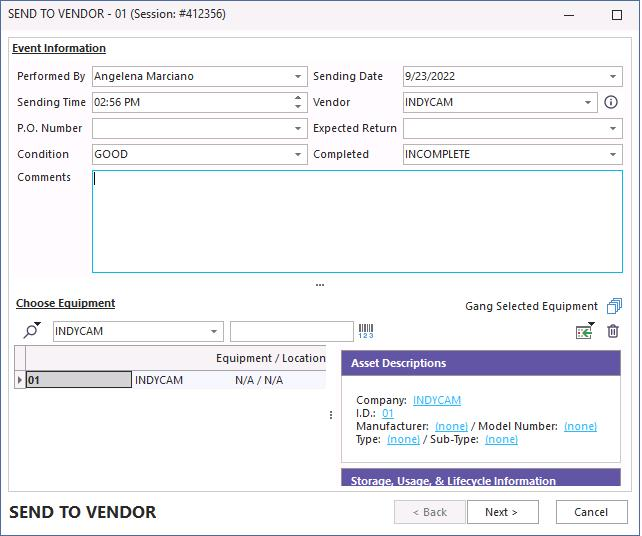The height and width of the screenshot is (536, 642).
Task: Click the vendor info icon
Action: 611,102
